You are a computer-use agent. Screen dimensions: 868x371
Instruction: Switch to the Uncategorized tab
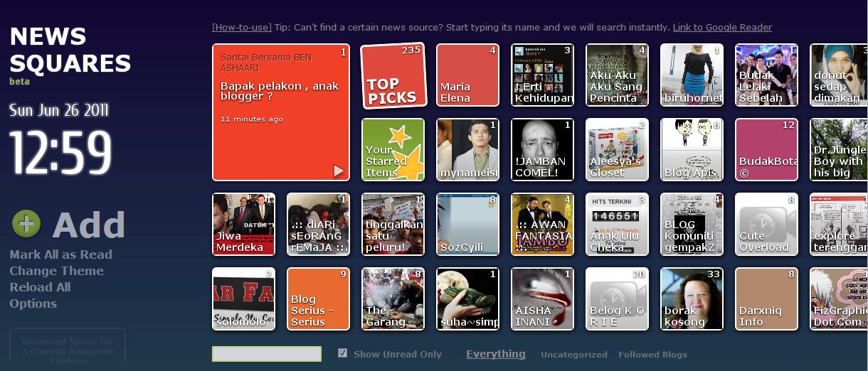(573, 355)
